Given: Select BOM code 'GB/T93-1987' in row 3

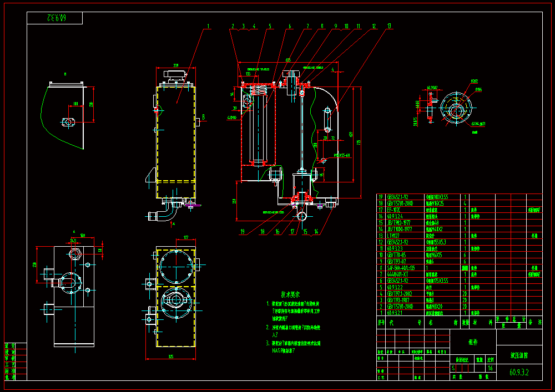Looking at the screenshot, I should 397,300.
